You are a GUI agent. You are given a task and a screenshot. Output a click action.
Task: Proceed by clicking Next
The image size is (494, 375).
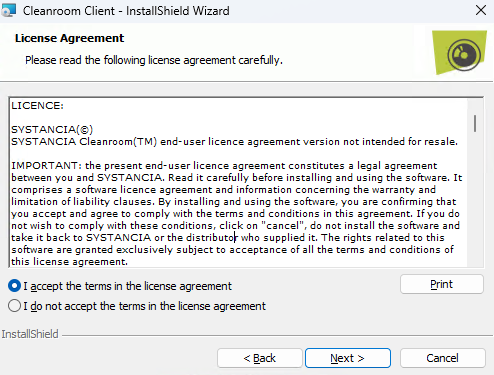point(348,358)
